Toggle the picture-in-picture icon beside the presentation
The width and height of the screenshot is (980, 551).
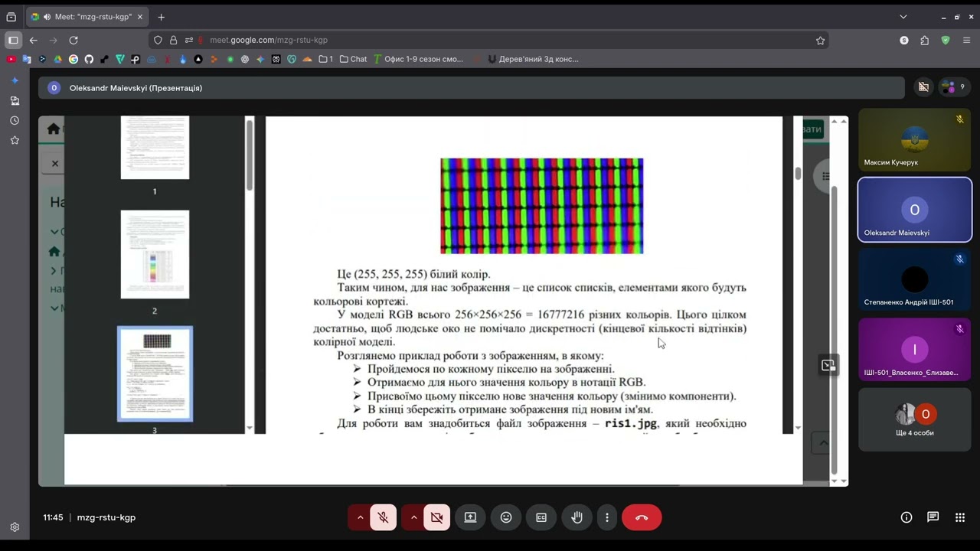(x=828, y=366)
